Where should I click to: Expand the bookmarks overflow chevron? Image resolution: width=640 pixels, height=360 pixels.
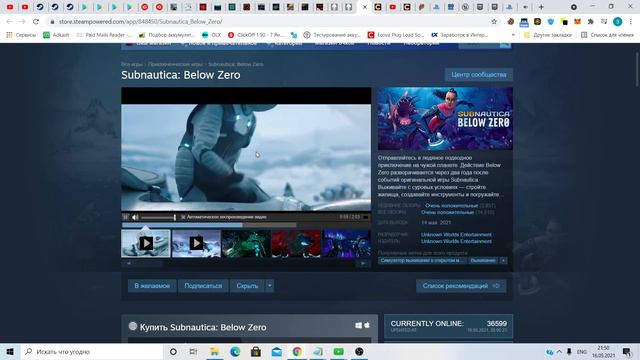[513, 35]
